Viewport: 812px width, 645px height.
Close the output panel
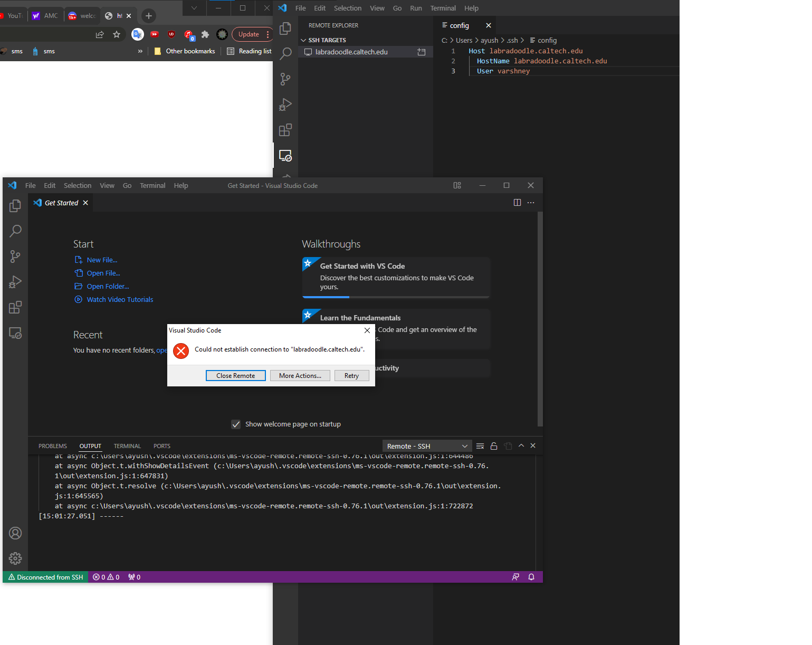pyautogui.click(x=533, y=445)
